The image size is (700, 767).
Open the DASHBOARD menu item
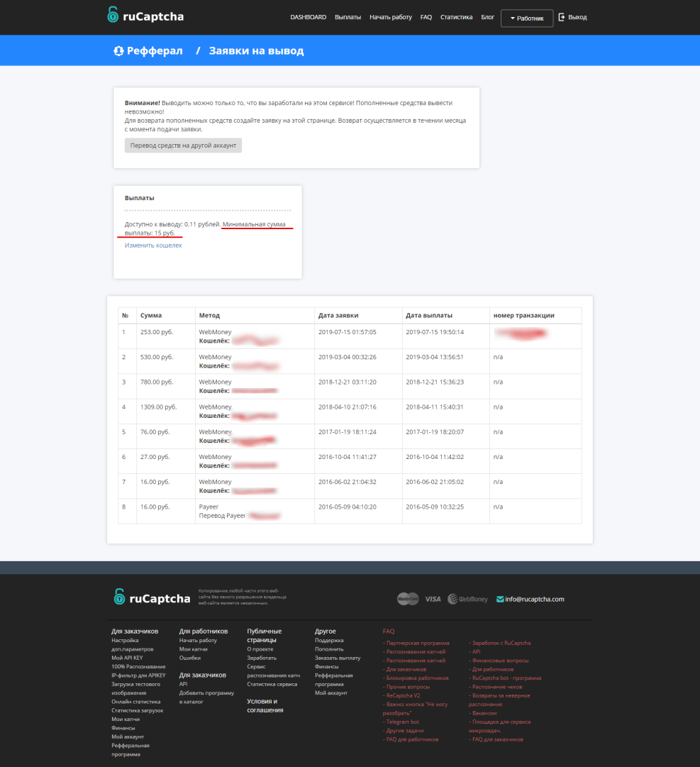[x=308, y=17]
